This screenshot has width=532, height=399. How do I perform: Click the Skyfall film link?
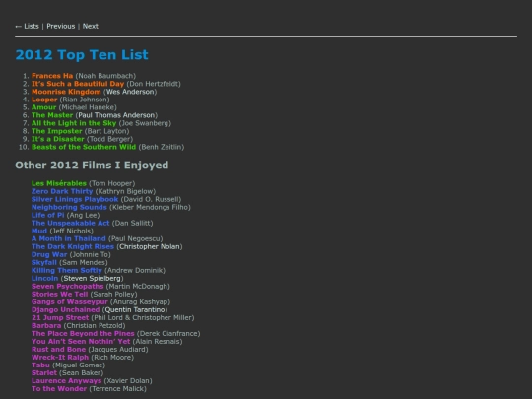tap(44, 263)
